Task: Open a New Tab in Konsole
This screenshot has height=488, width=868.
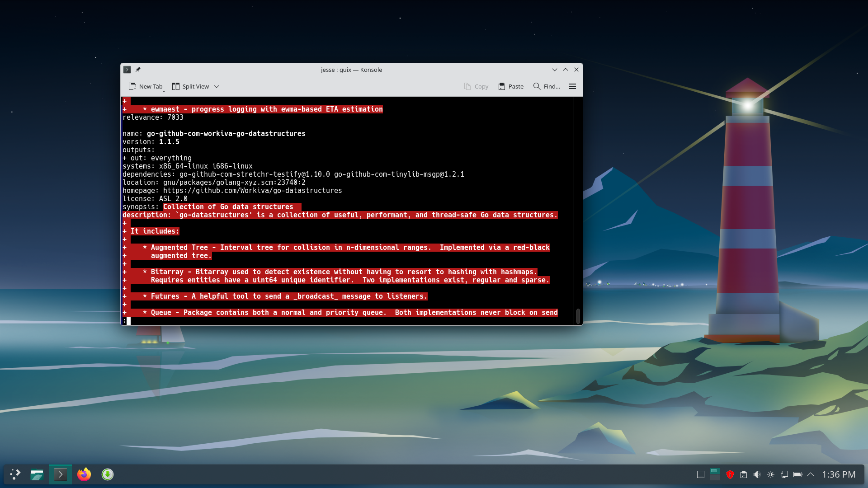Action: point(146,86)
